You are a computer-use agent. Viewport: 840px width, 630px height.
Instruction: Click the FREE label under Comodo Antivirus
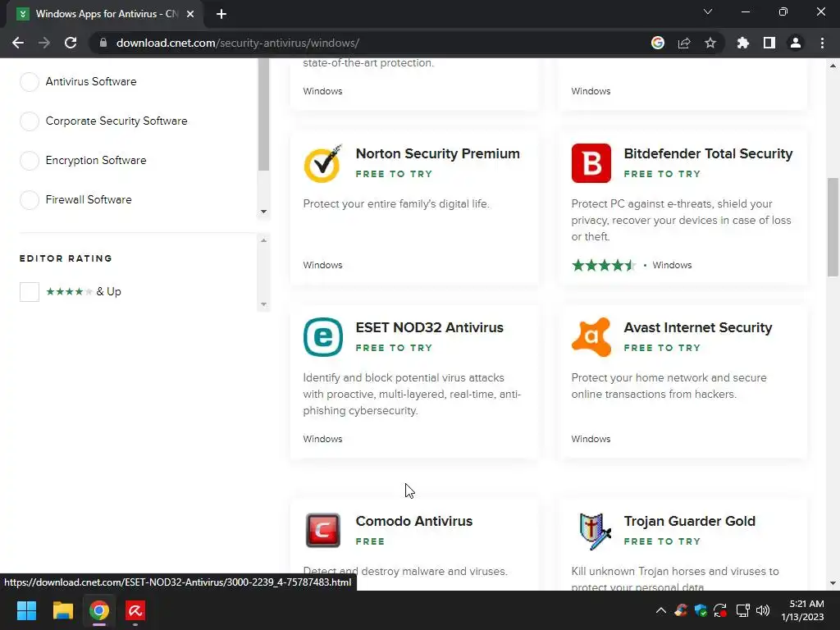click(x=370, y=541)
